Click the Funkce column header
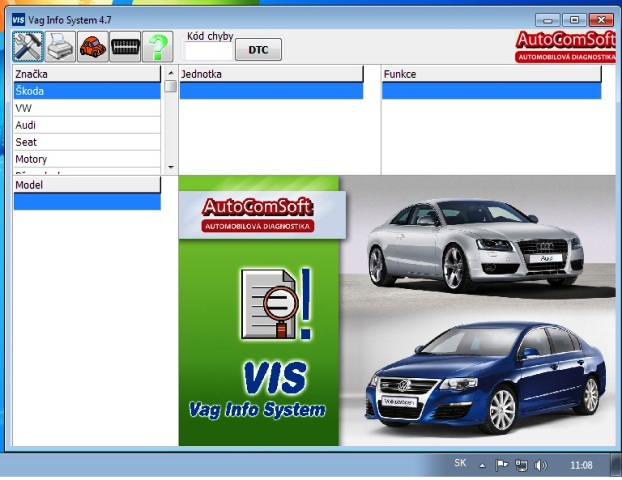Viewport: 622px width, 480px height. [x=491, y=74]
